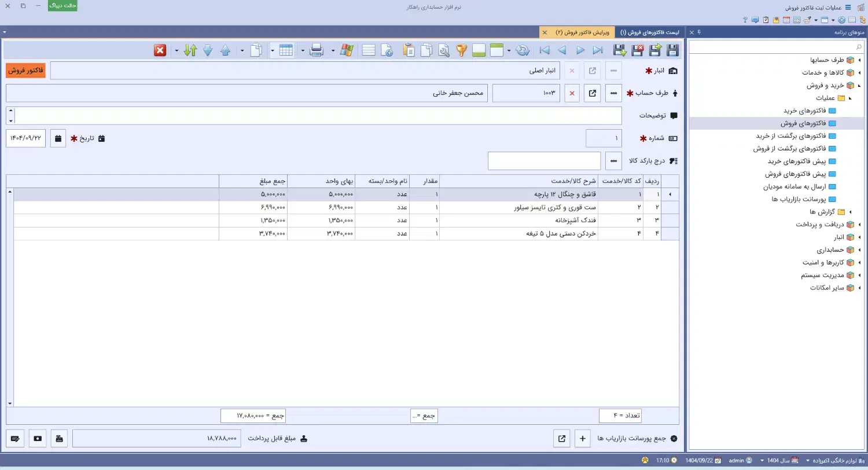The image size is (868, 470).
Task: Click the درج بارکد کالا input field
Action: click(x=544, y=161)
